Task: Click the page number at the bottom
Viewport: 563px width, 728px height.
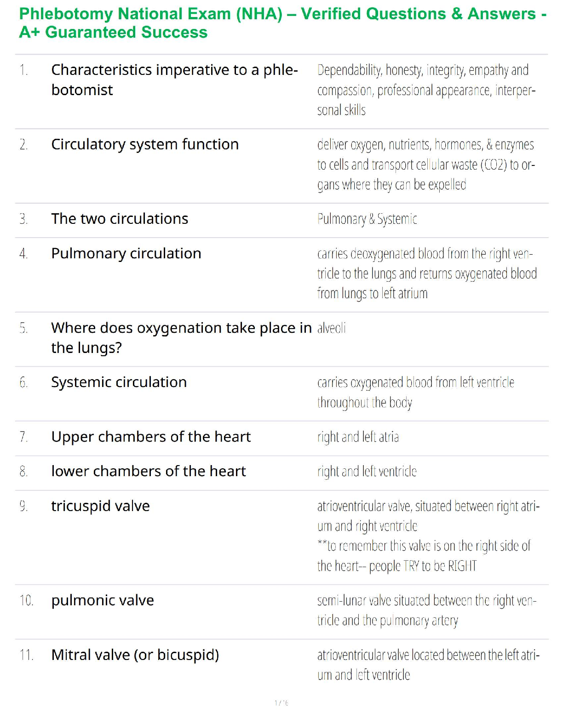Action: pos(281,703)
